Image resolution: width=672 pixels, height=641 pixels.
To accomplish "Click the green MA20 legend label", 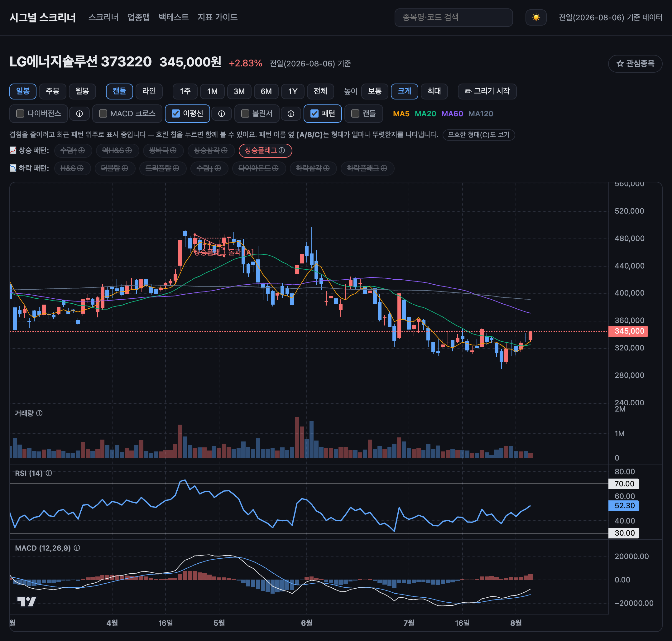I will tap(425, 114).
